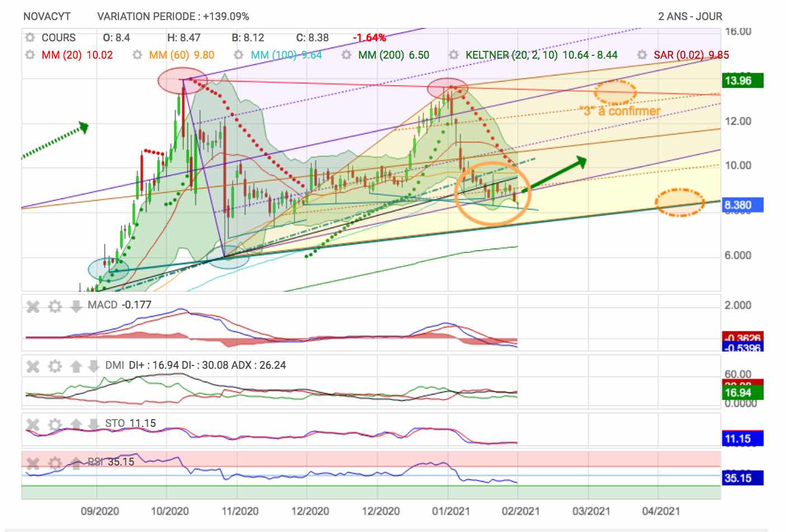The image size is (786, 532).
Task: Open SAR indicator settings gear
Action: pos(642,55)
